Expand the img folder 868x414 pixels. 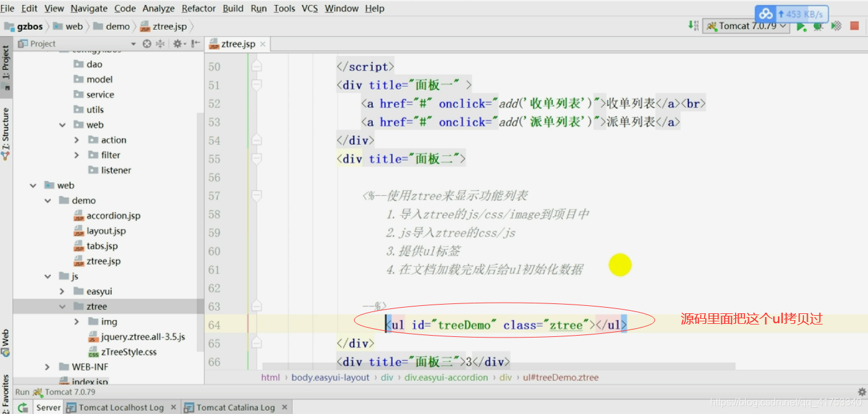(x=77, y=321)
